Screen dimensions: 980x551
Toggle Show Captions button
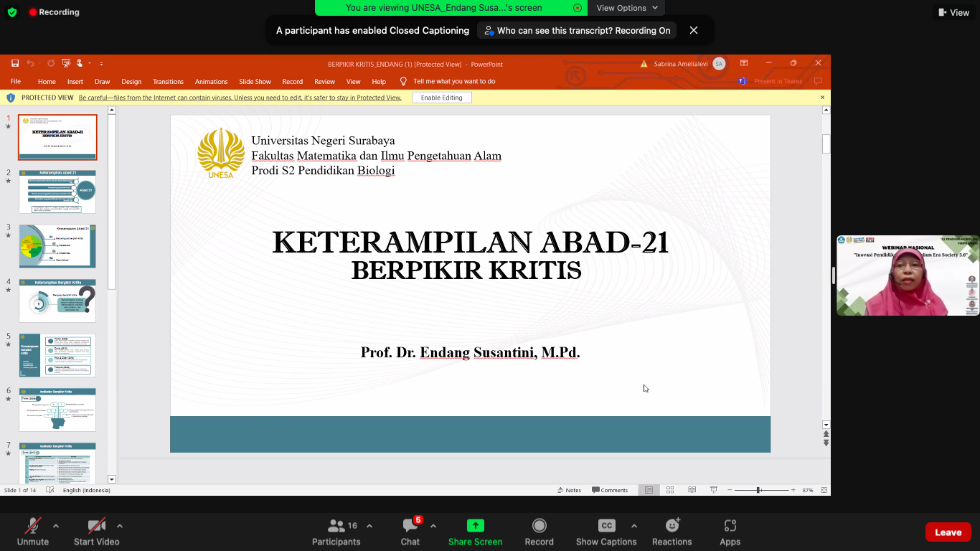point(606,532)
